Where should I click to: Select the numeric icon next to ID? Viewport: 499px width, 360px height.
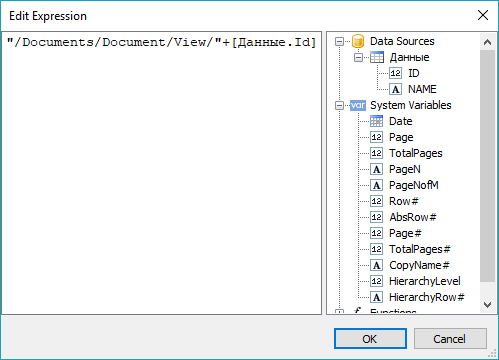395,73
